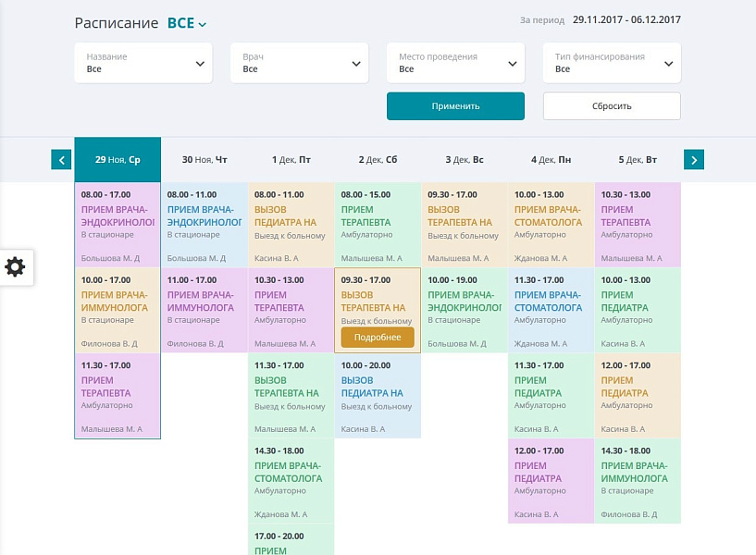Open the schedule selector ВСЕ chevron

(203, 25)
